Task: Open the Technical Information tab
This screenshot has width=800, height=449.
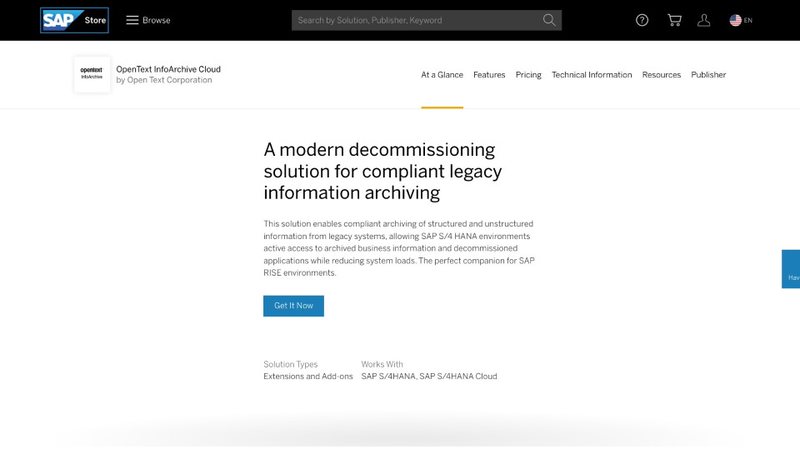Action: (x=591, y=75)
